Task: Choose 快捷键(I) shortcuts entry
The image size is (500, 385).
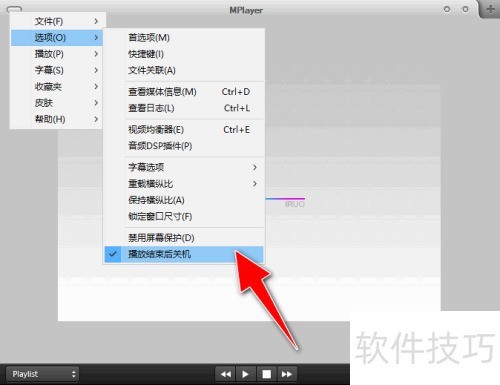Action: tap(184, 54)
